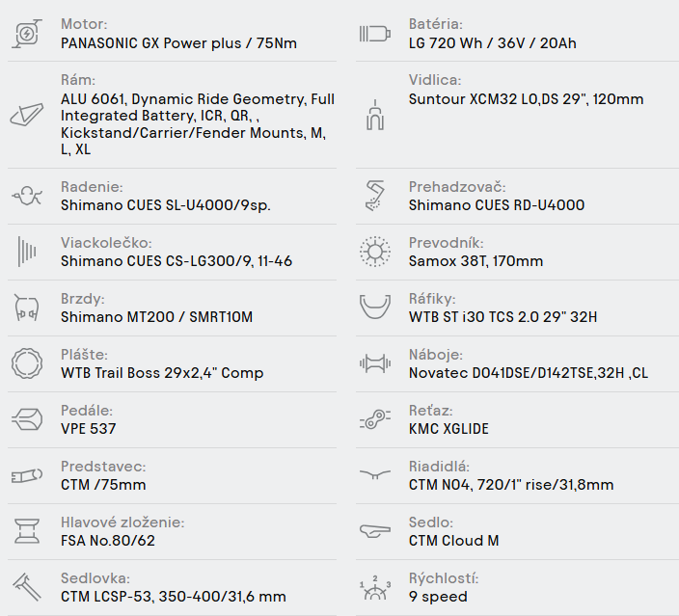
Task: Click the cassette icon beside Viackolečko
Action: click(x=26, y=252)
